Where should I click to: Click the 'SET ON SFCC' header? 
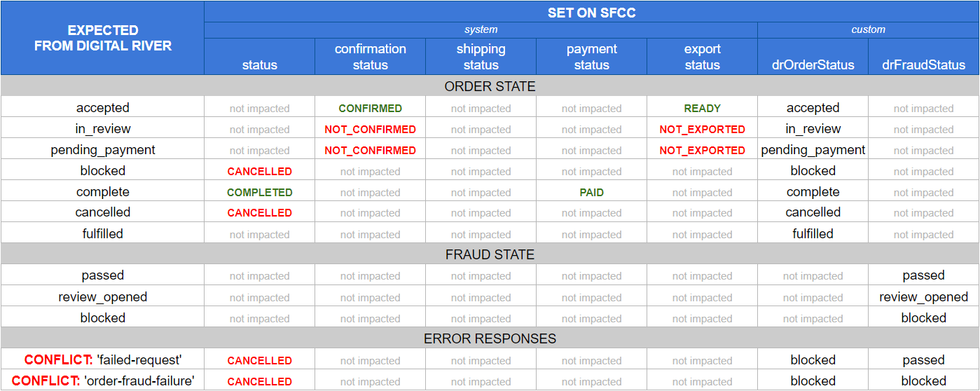591,13
